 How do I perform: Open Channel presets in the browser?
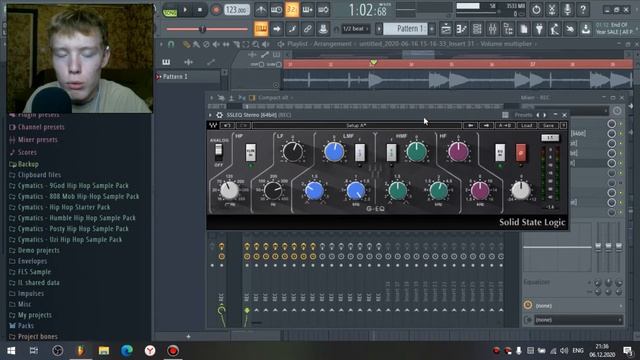pos(41,127)
